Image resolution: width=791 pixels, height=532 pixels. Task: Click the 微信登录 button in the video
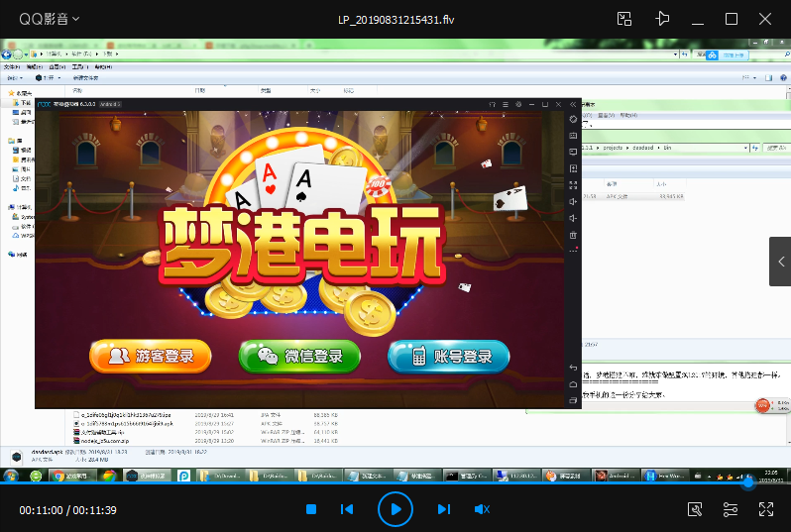click(300, 356)
